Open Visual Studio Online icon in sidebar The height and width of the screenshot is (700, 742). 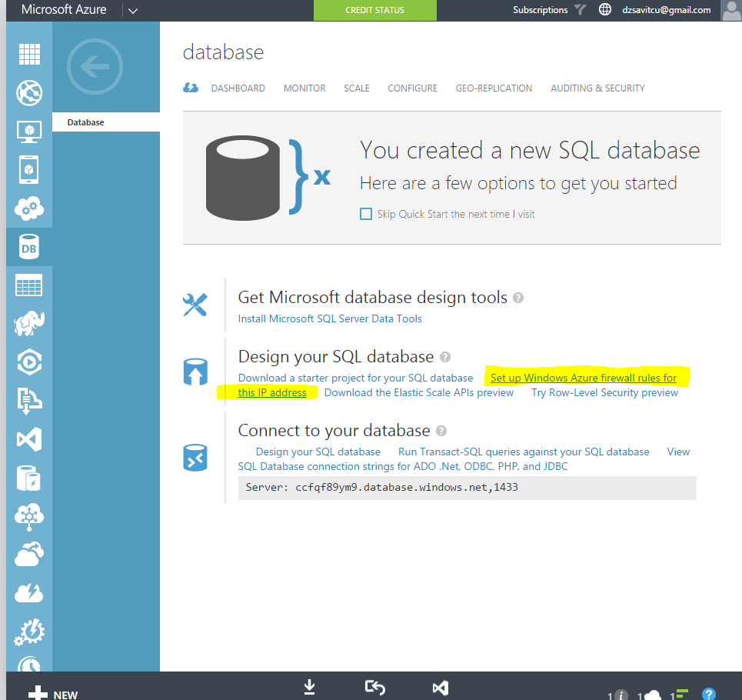29,439
